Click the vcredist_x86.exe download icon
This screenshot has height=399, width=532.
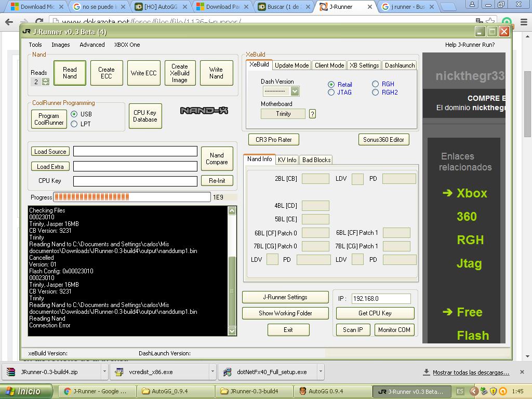tap(119, 372)
